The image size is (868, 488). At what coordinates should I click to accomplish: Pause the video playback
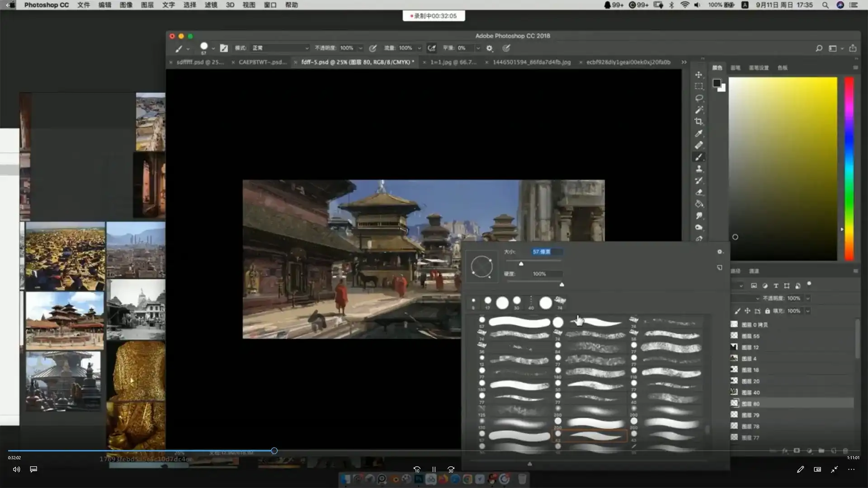pyautogui.click(x=434, y=469)
